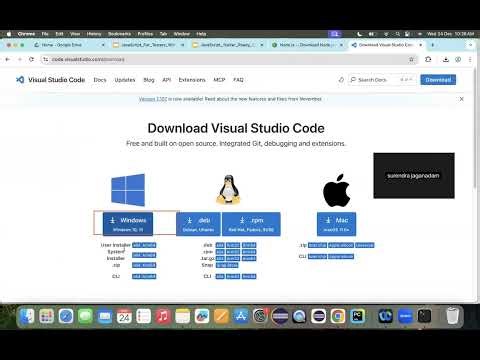Toggle site theme icon beside search

[x=341, y=80]
